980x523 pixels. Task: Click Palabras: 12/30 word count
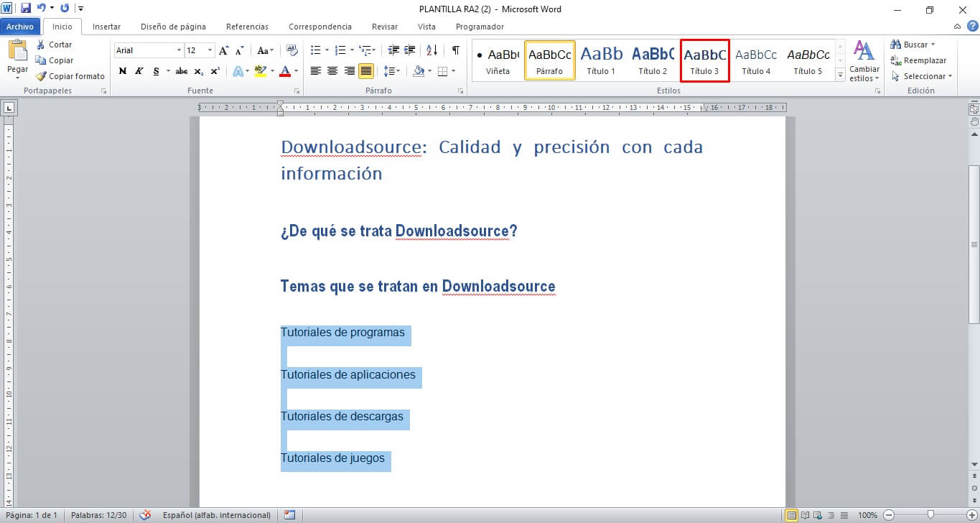tap(99, 515)
